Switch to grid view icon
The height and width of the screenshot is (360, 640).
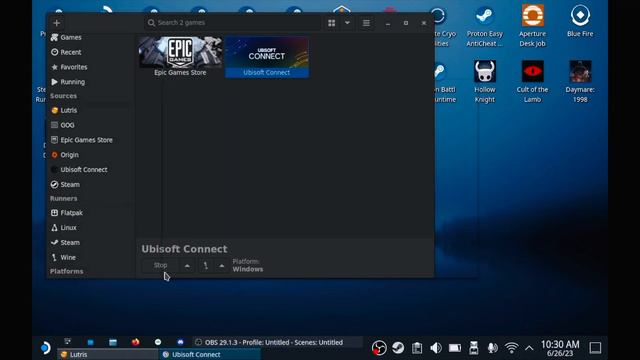tap(331, 23)
